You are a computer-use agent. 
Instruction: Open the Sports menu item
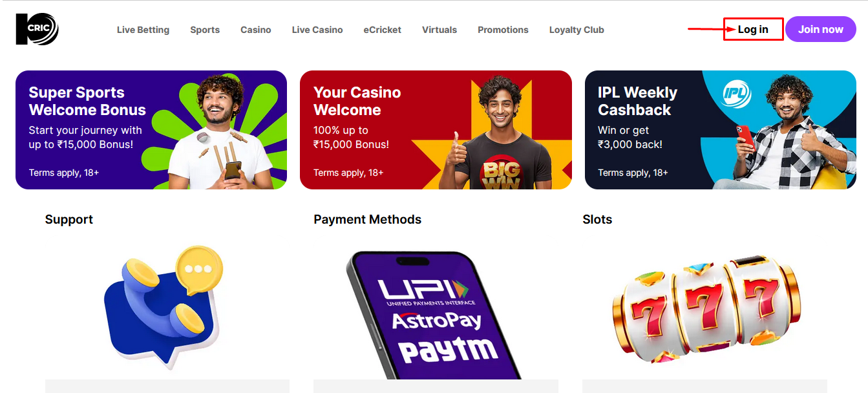tap(205, 30)
